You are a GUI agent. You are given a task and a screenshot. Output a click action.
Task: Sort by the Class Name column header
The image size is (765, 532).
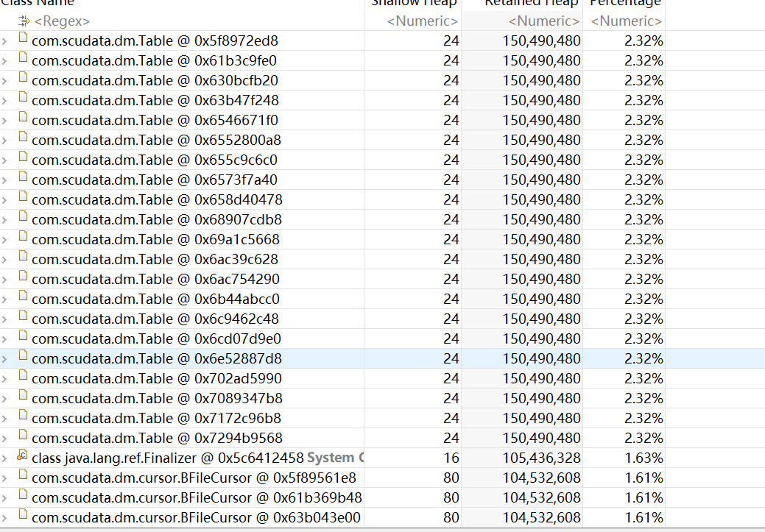tap(38, 4)
